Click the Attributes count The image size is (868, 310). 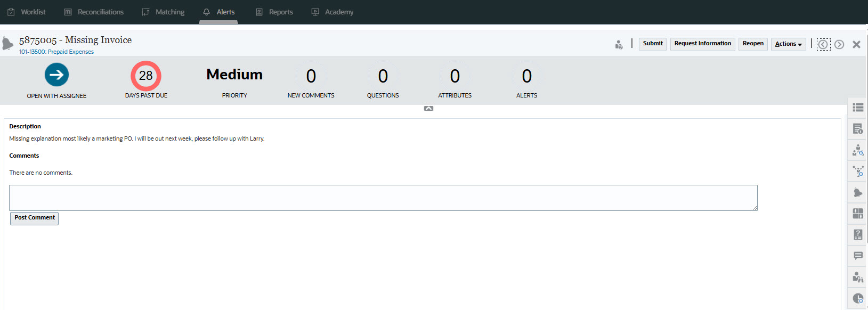click(x=455, y=76)
